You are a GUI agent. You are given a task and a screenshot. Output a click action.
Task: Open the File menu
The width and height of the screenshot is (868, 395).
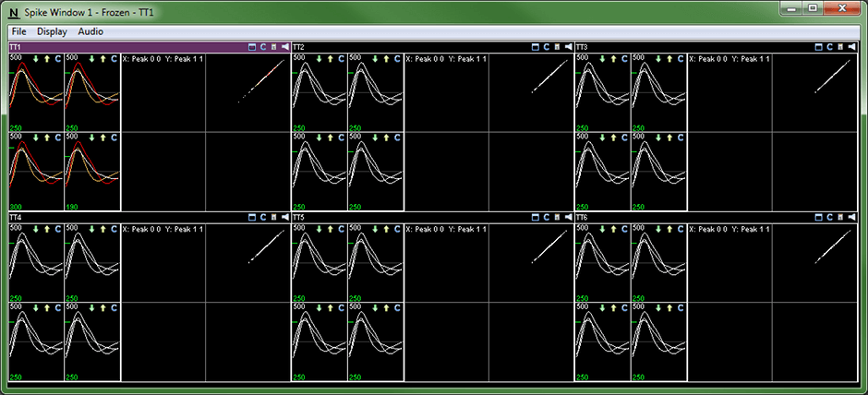pos(18,31)
